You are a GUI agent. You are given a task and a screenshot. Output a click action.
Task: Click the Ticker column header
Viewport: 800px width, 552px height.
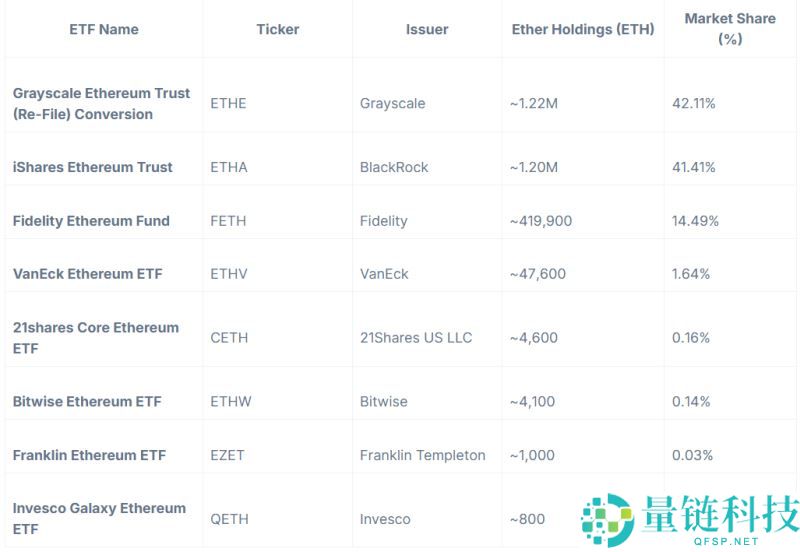point(277,29)
